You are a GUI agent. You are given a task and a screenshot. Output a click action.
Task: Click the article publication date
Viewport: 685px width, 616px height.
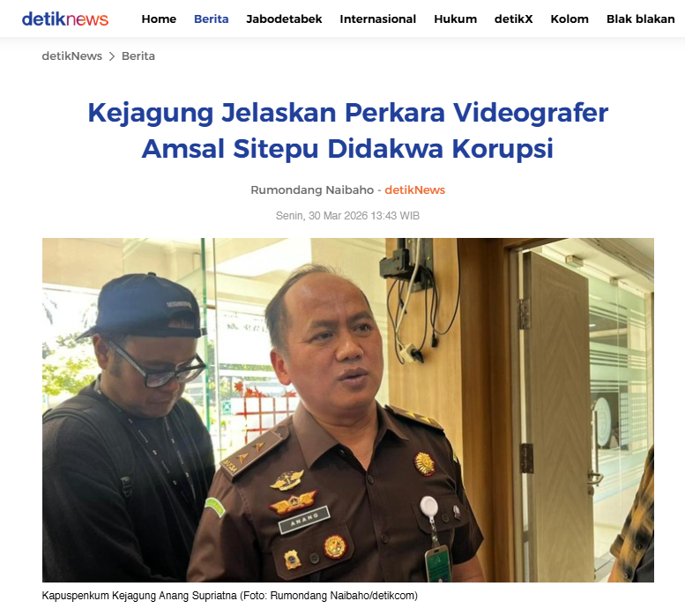(x=347, y=216)
